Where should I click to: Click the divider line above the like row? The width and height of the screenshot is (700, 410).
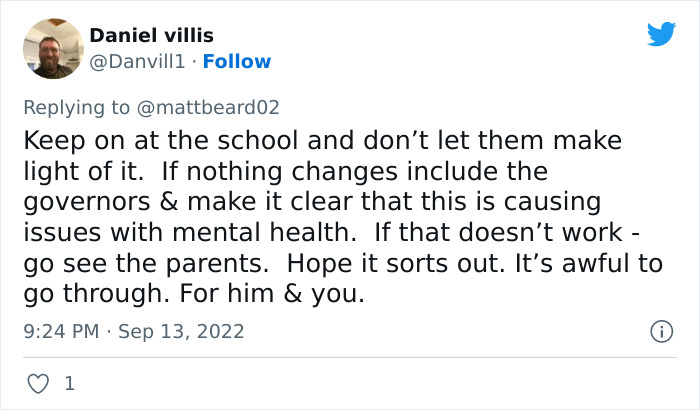[349, 356]
